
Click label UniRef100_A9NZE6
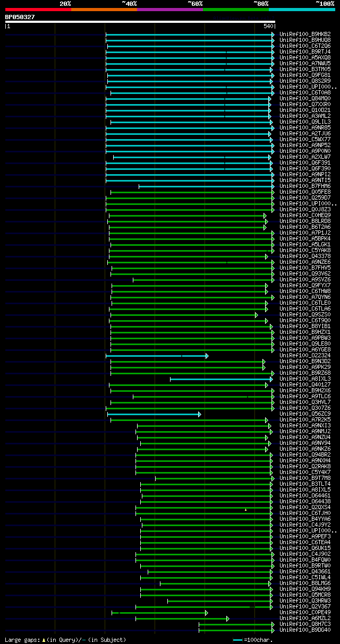(305, 262)
